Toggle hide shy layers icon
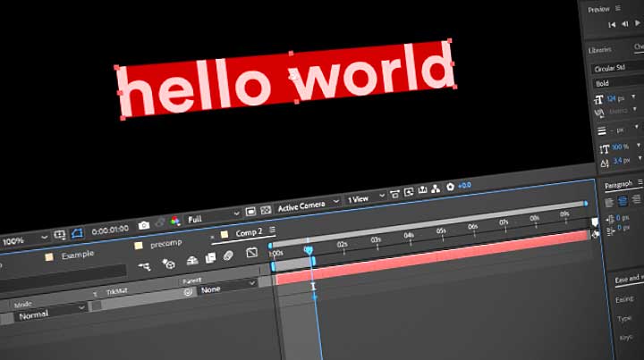The width and height of the screenshot is (644, 360). [191, 261]
